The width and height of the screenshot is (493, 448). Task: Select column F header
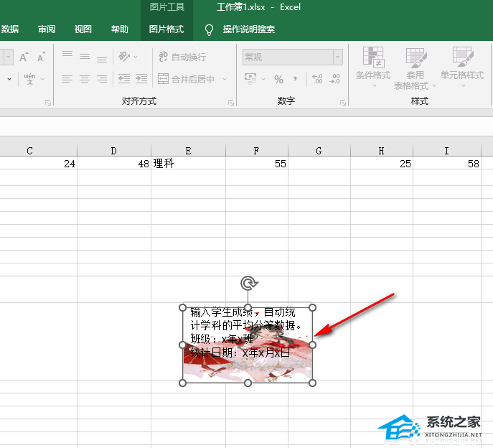tap(256, 150)
